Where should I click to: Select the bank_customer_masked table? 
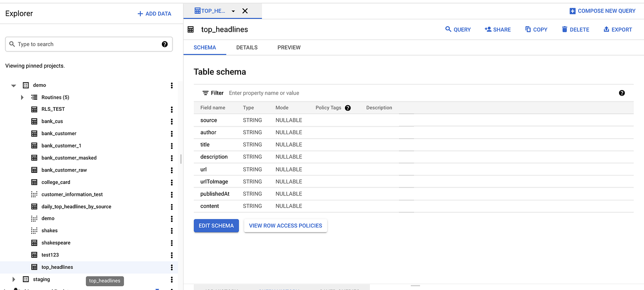(x=69, y=158)
